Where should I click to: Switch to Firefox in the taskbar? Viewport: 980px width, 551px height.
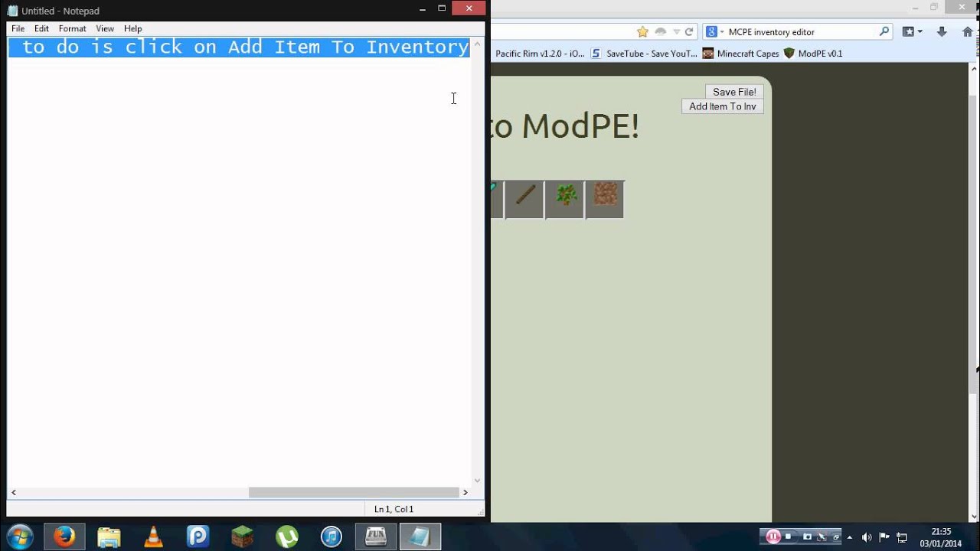pyautogui.click(x=64, y=536)
